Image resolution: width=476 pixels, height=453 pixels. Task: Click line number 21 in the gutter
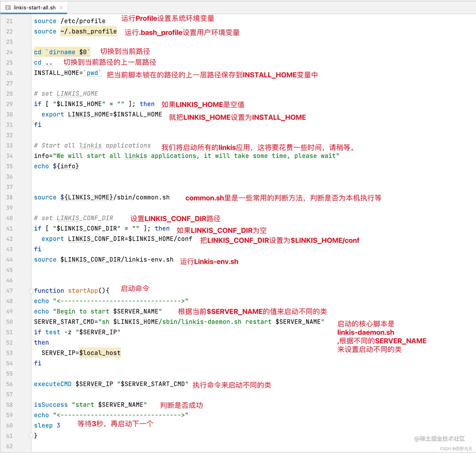click(9, 21)
